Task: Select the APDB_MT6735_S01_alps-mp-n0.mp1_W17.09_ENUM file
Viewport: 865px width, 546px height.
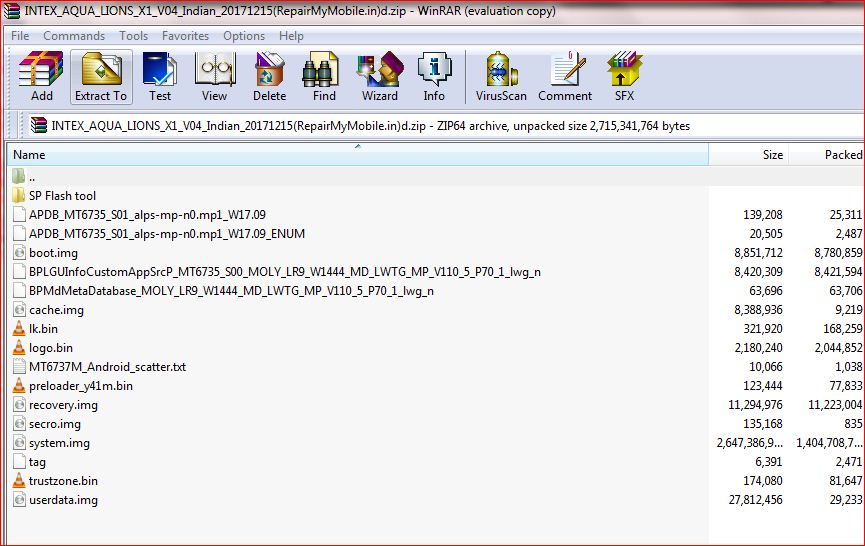Action: coord(167,234)
